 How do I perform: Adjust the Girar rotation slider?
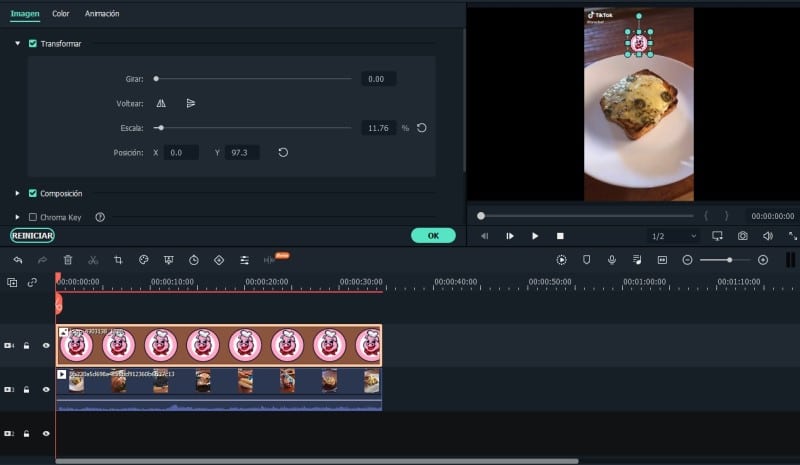click(156, 79)
